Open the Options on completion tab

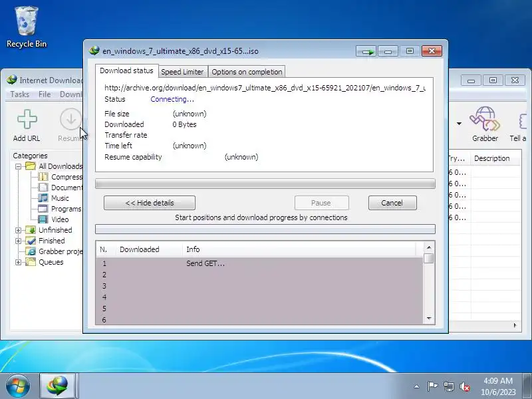[247, 72]
